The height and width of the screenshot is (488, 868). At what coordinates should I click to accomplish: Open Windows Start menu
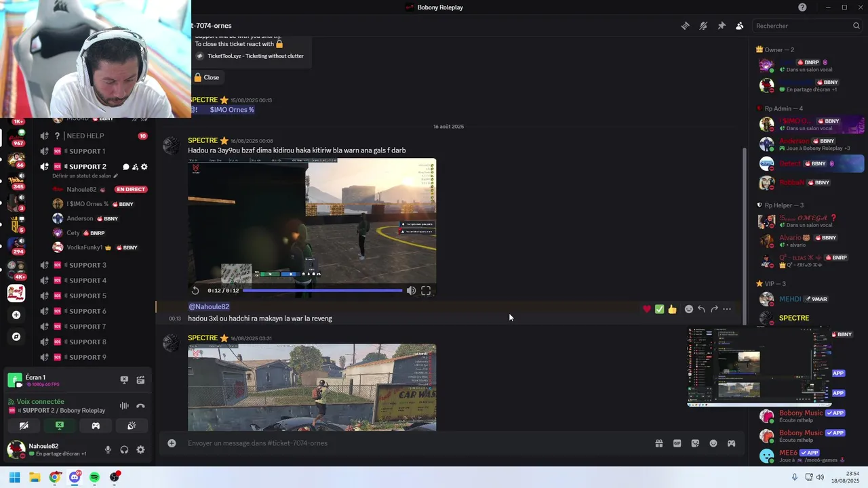click(14, 477)
